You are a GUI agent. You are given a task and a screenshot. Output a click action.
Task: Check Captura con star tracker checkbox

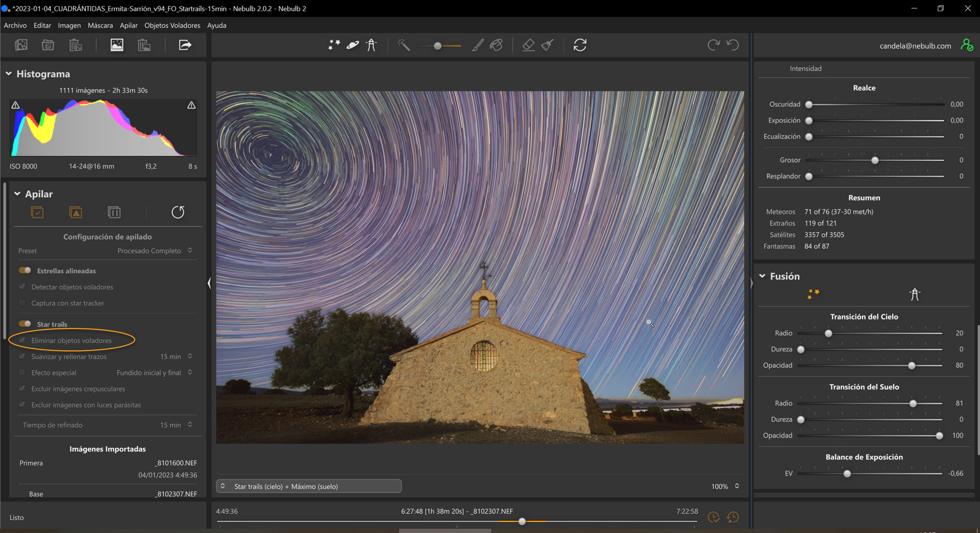(22, 302)
